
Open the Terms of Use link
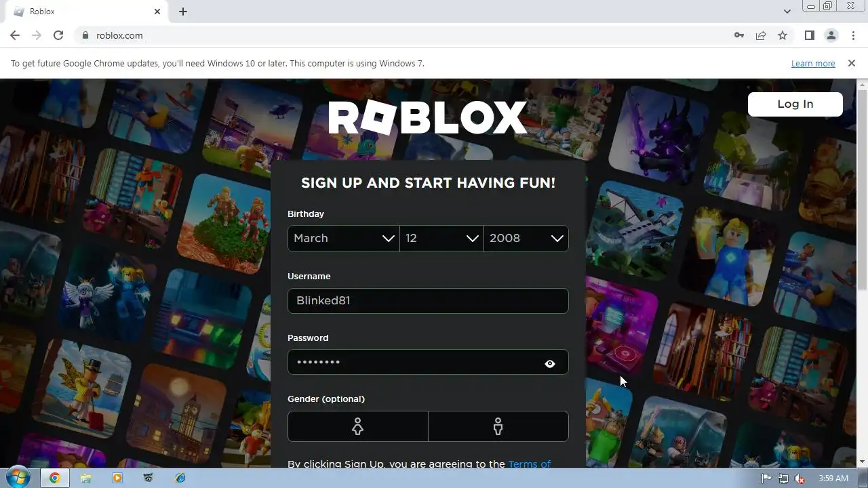tap(529, 464)
